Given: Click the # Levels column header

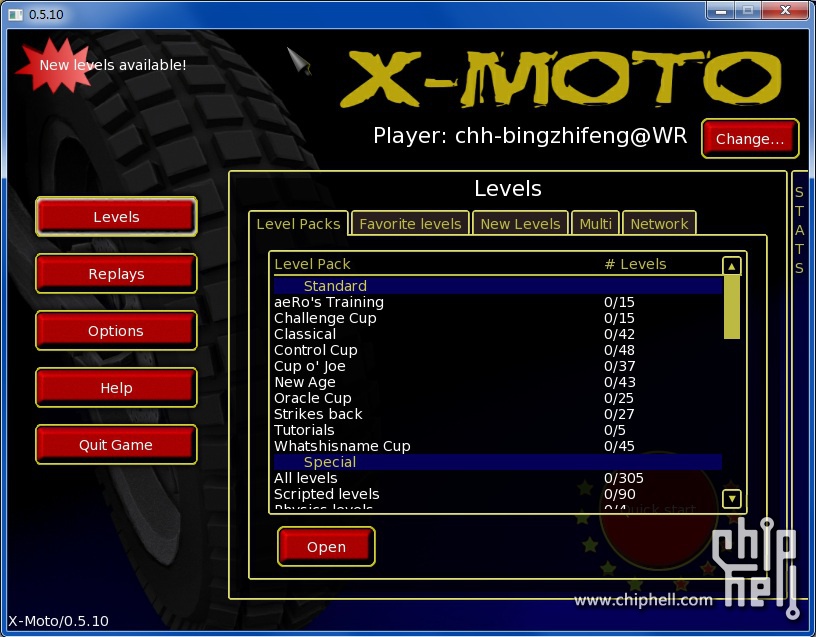Looking at the screenshot, I should click(x=635, y=264).
